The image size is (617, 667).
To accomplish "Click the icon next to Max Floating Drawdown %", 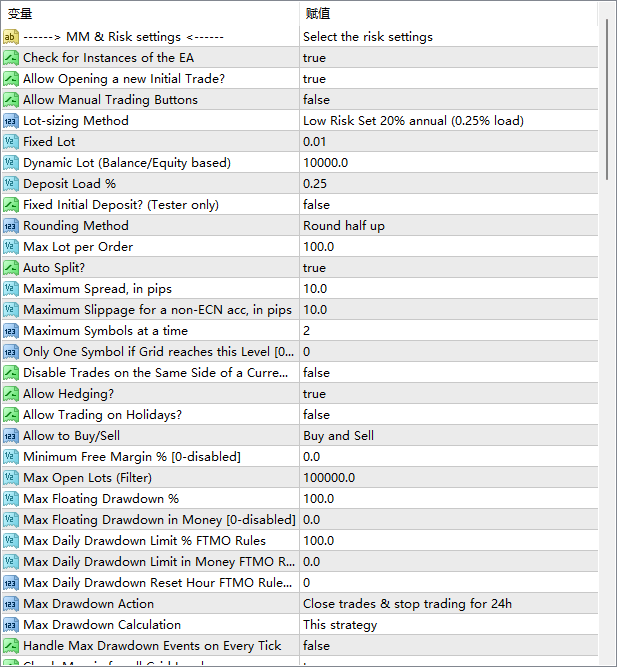I will 11,499.
